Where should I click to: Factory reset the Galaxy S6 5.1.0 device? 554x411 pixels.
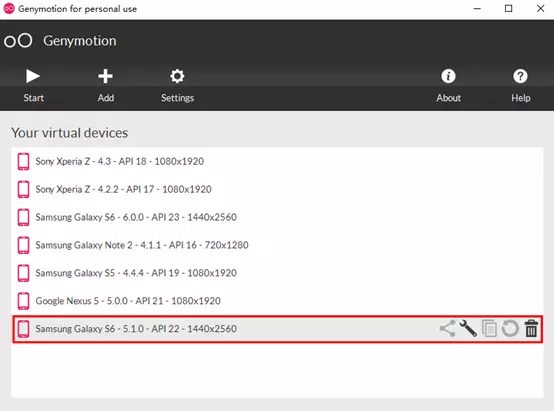[x=510, y=329]
